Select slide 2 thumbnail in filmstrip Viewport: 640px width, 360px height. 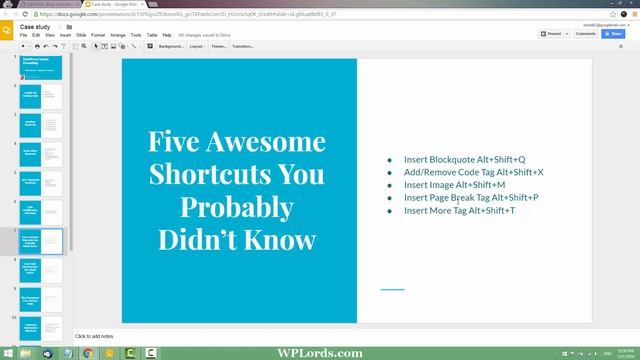click(x=41, y=97)
